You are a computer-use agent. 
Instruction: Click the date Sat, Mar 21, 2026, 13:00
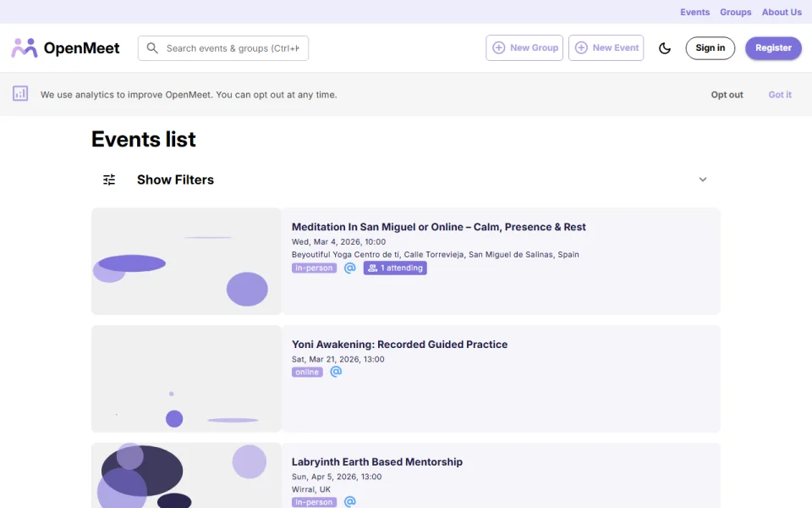pos(337,359)
